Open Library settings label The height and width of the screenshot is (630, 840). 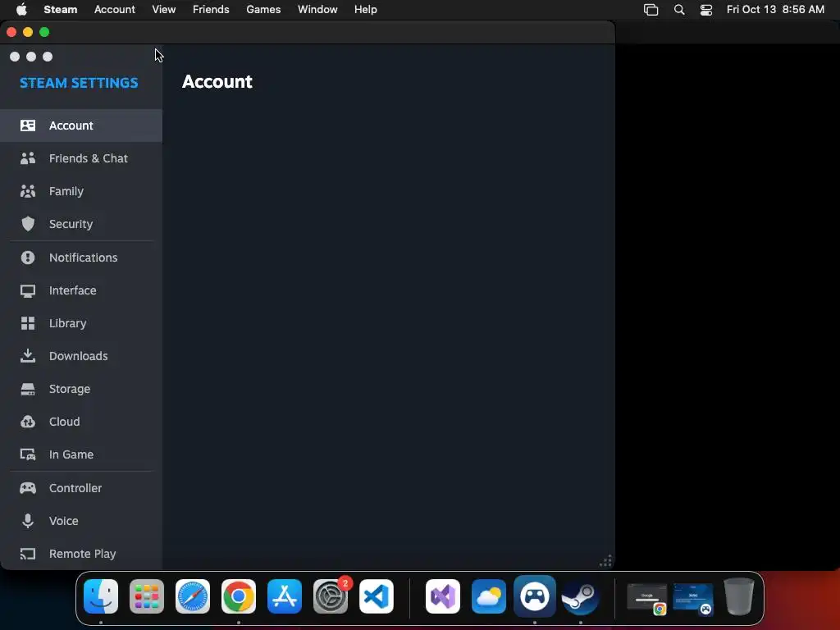(67, 323)
